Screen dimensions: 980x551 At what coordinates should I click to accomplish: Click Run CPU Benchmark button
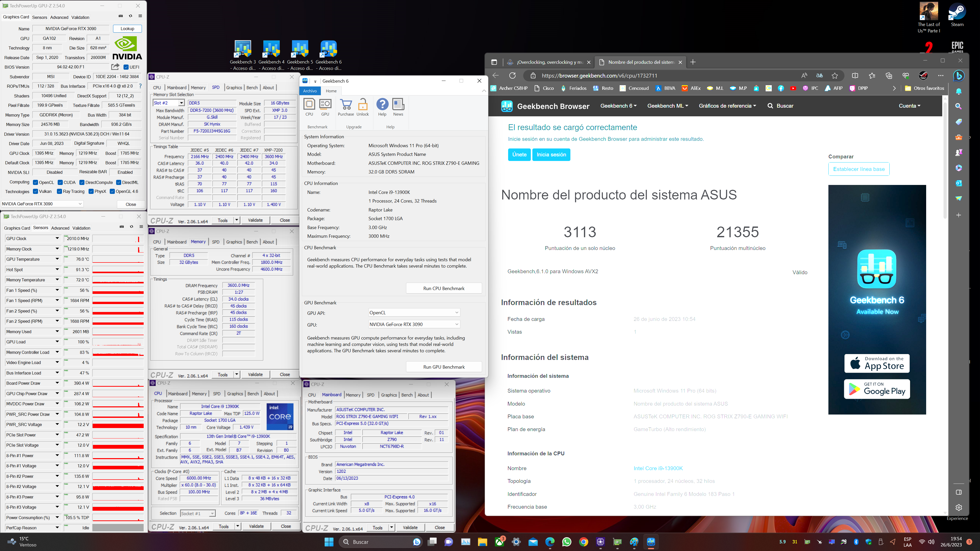coord(444,288)
